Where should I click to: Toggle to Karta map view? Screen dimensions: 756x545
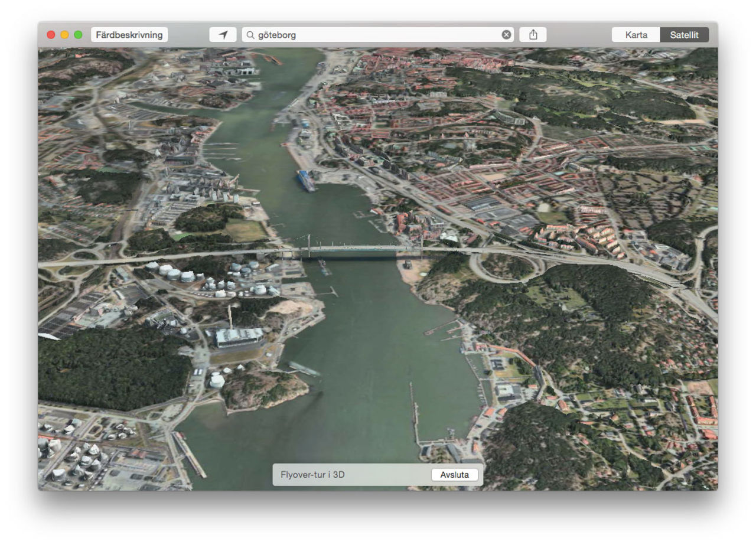[637, 35]
